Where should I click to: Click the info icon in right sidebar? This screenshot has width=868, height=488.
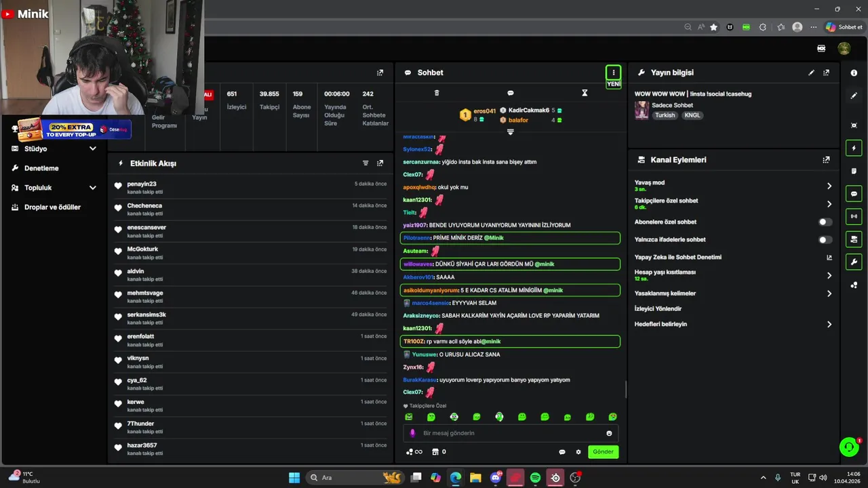tap(854, 73)
